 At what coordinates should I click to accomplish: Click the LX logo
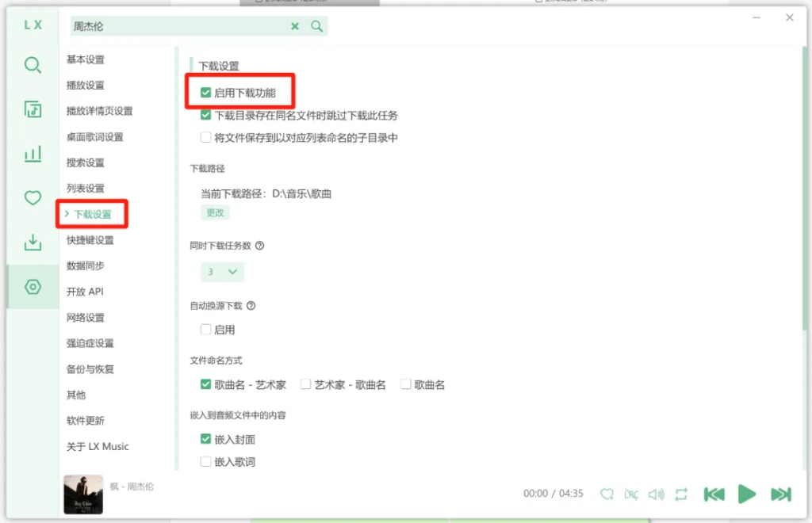click(33, 25)
